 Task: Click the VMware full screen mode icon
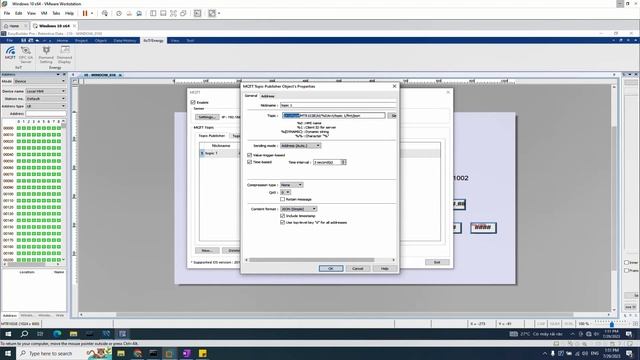pos(173,13)
